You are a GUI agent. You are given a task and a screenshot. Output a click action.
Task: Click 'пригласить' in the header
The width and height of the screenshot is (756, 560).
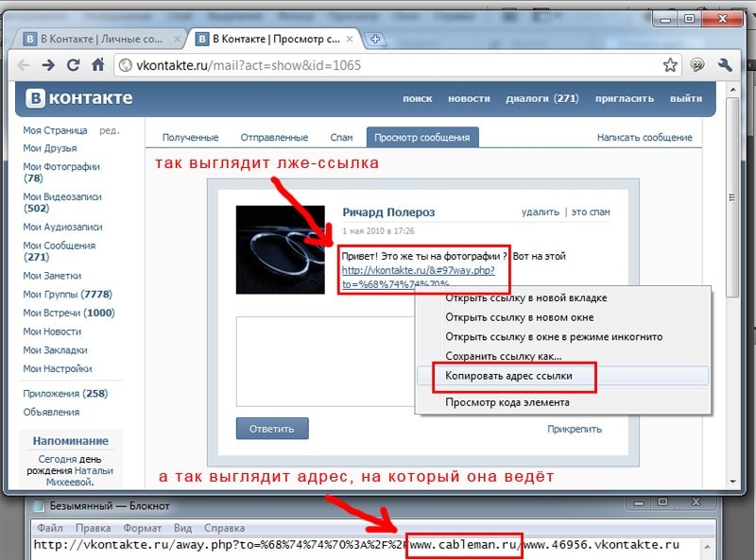pos(625,98)
